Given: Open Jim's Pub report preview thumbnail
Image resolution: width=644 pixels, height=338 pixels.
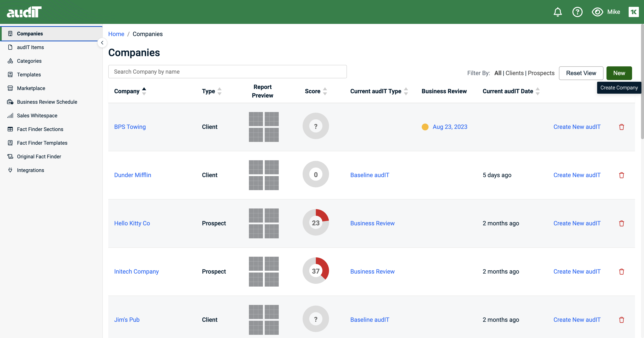Looking at the screenshot, I should 263,320.
